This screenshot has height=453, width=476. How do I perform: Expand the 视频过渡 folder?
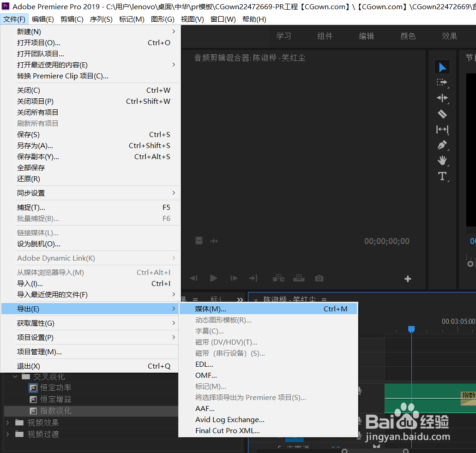click(x=7, y=434)
